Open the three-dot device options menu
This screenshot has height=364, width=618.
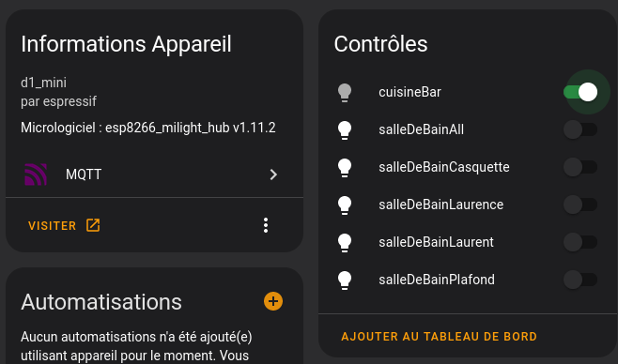coord(266,225)
